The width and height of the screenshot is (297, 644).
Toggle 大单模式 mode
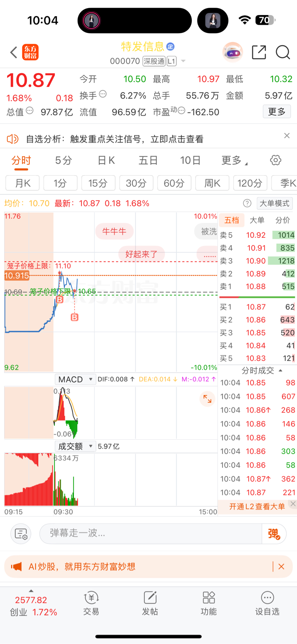click(x=275, y=203)
